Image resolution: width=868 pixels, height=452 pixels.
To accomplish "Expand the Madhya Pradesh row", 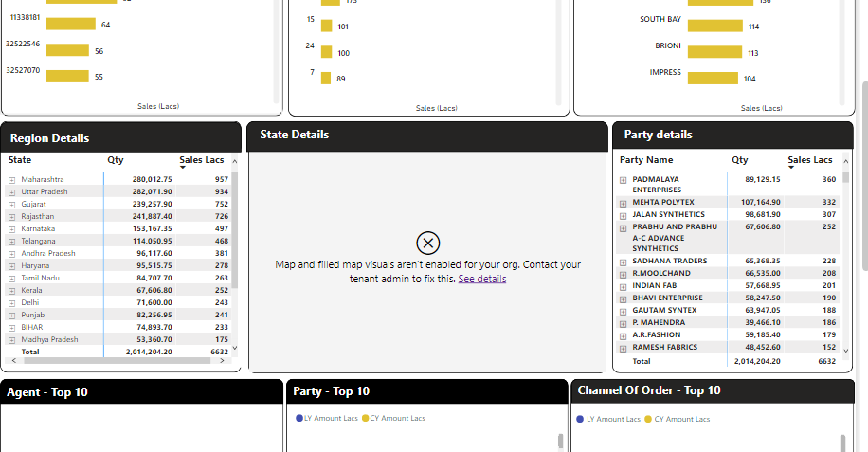I will 11,340.
